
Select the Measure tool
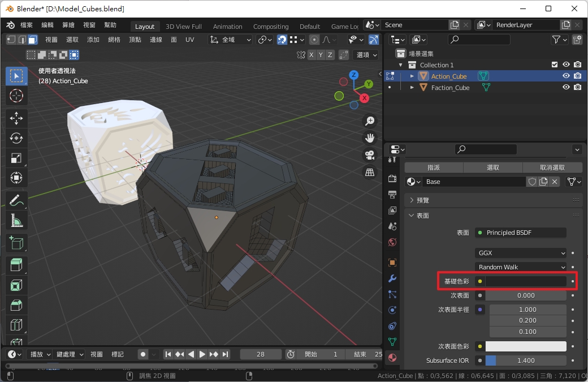[x=16, y=220]
